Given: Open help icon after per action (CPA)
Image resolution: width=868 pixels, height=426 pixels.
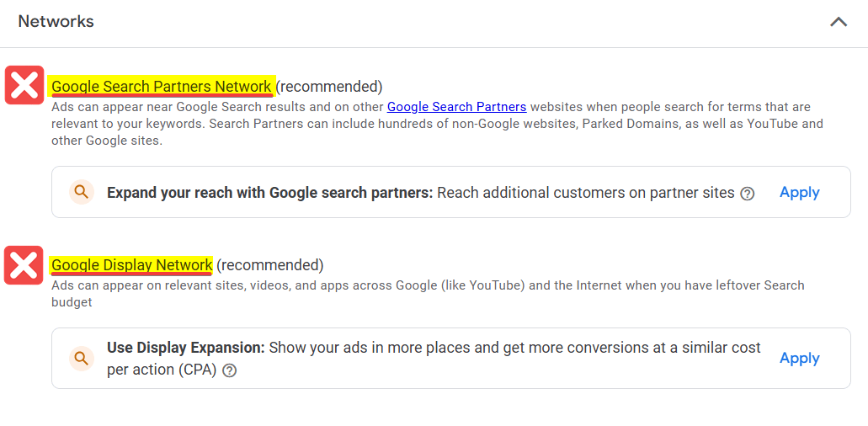Looking at the screenshot, I should coord(229,370).
